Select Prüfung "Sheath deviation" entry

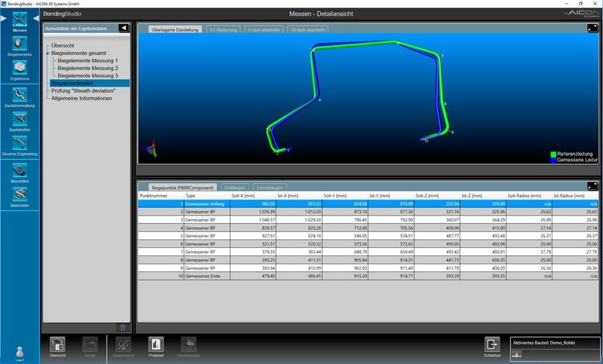pos(84,90)
